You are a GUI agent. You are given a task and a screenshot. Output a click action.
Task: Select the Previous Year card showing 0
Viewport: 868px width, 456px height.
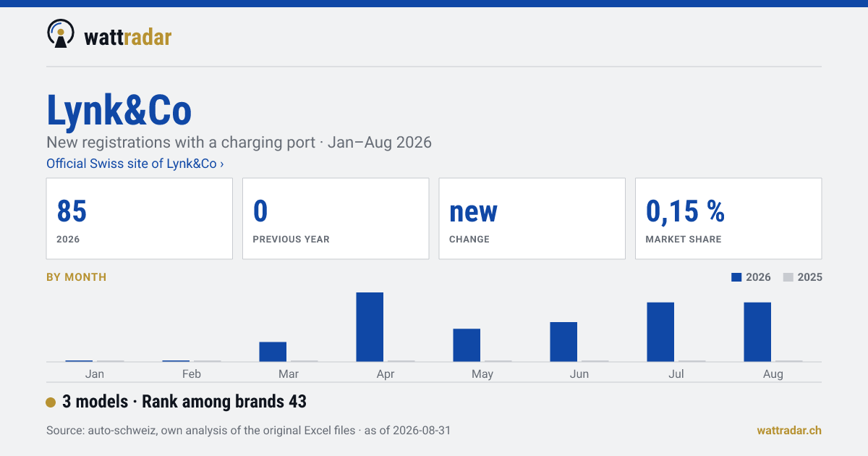coord(336,219)
